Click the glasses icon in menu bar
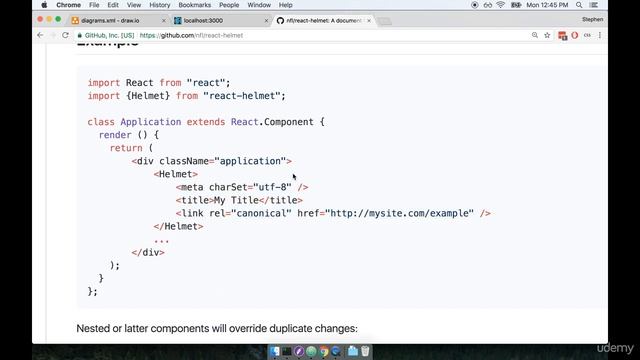 click(488, 5)
